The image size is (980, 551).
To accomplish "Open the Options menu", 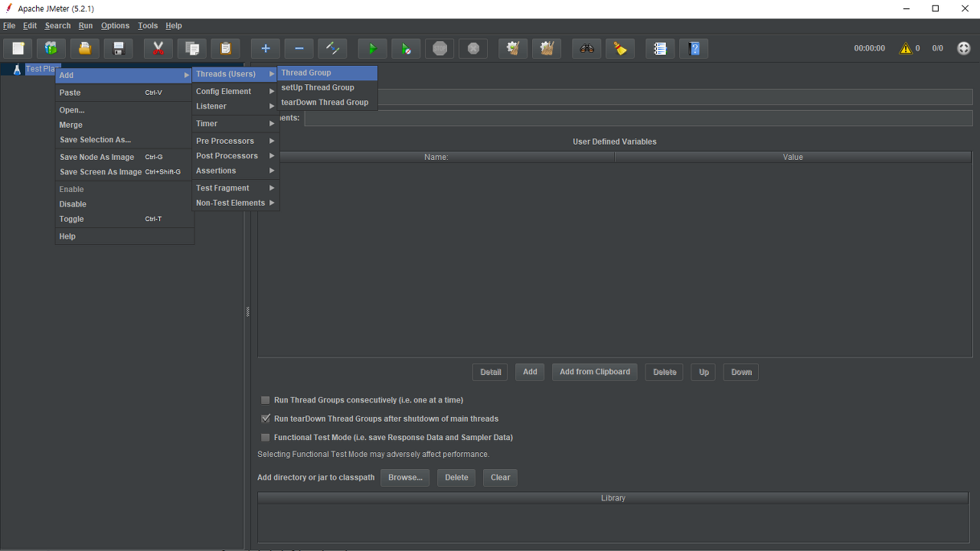I will tap(115, 26).
